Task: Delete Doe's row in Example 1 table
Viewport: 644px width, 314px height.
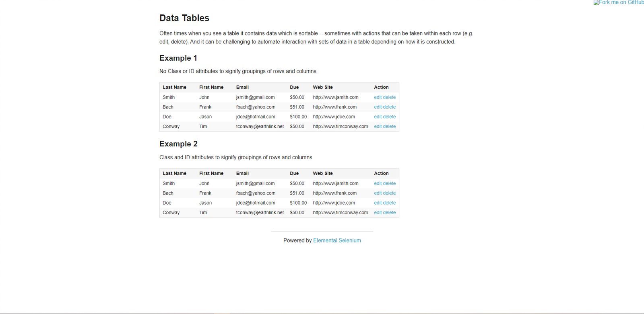Action: (x=389, y=117)
